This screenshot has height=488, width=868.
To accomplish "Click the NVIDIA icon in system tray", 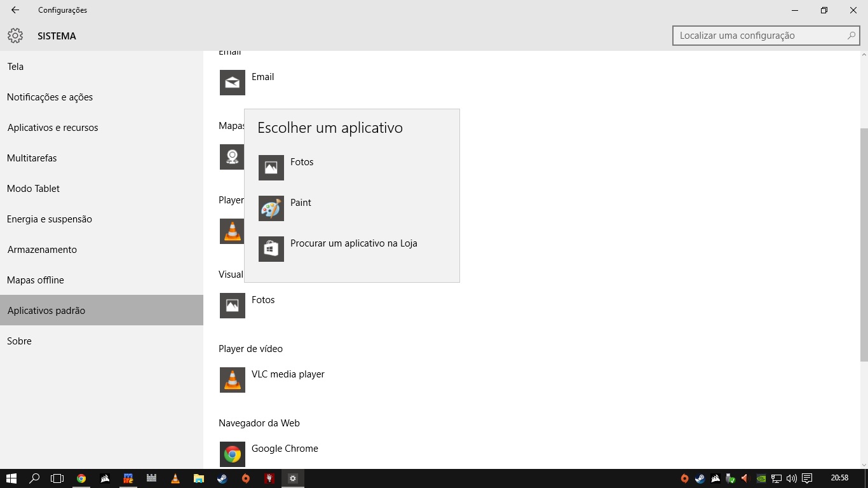I will (761, 478).
